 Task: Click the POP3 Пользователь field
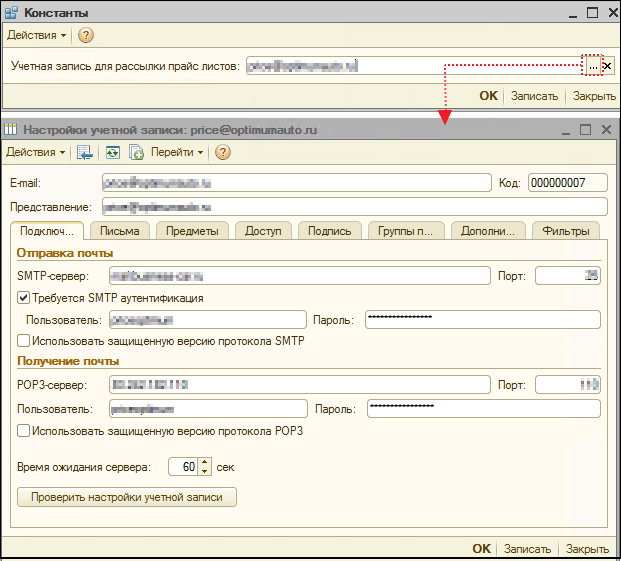tap(208, 409)
